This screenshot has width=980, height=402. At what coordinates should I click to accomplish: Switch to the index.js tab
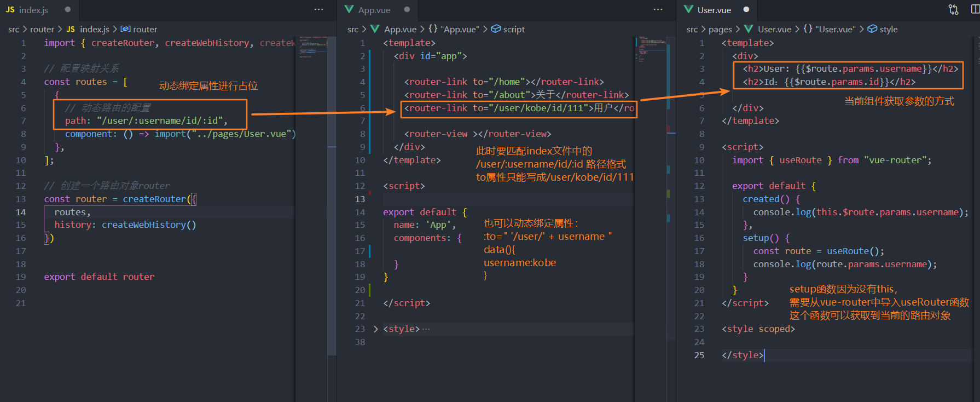(x=33, y=10)
